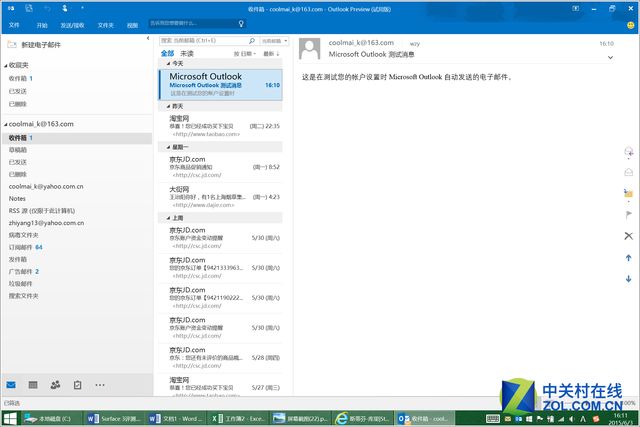Open the 文件 (File) menu

14,25
